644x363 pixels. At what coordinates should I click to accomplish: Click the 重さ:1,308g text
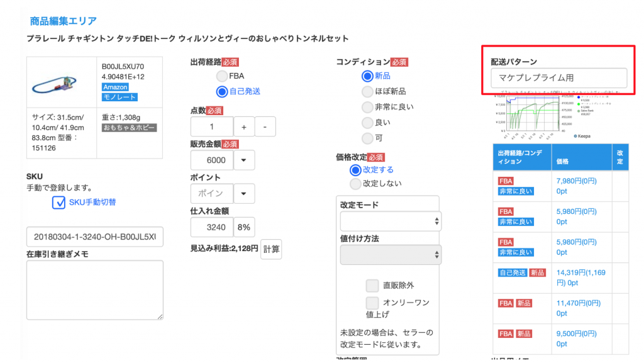click(121, 118)
